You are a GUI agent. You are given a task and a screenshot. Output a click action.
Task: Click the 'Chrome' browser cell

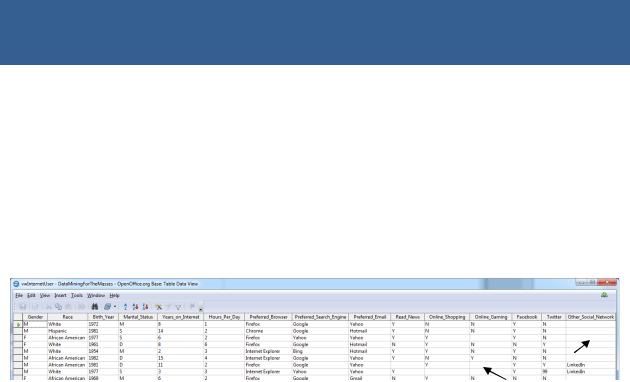click(x=268, y=331)
